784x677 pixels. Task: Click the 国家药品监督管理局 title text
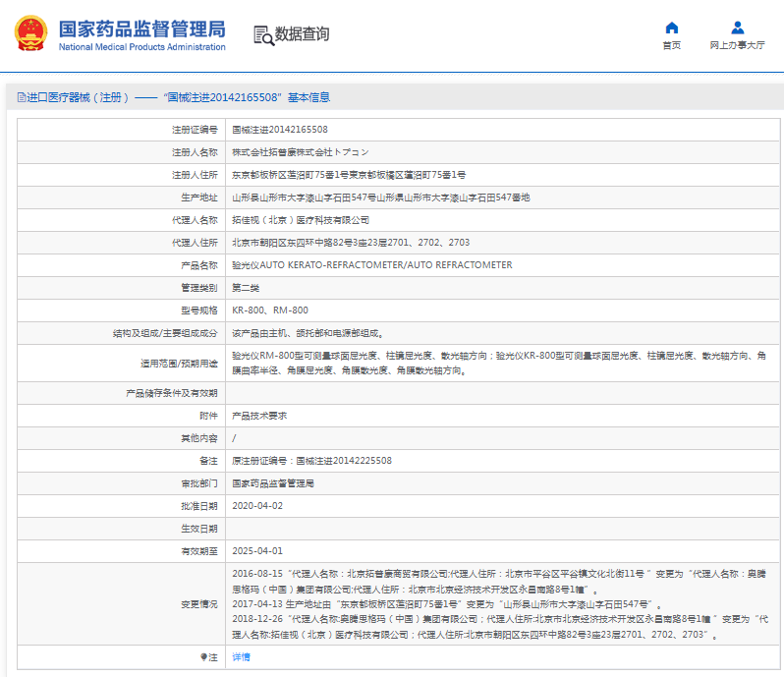click(x=141, y=28)
